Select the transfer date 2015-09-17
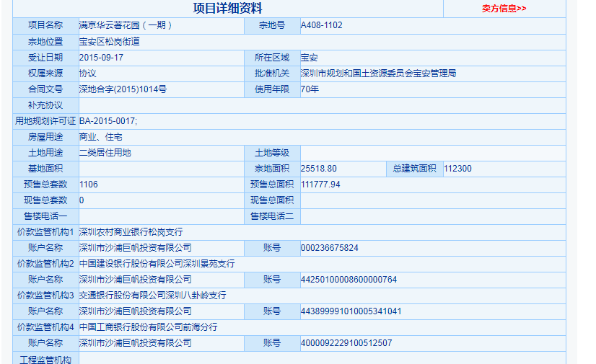This screenshot has height=364, width=596. click(x=101, y=58)
